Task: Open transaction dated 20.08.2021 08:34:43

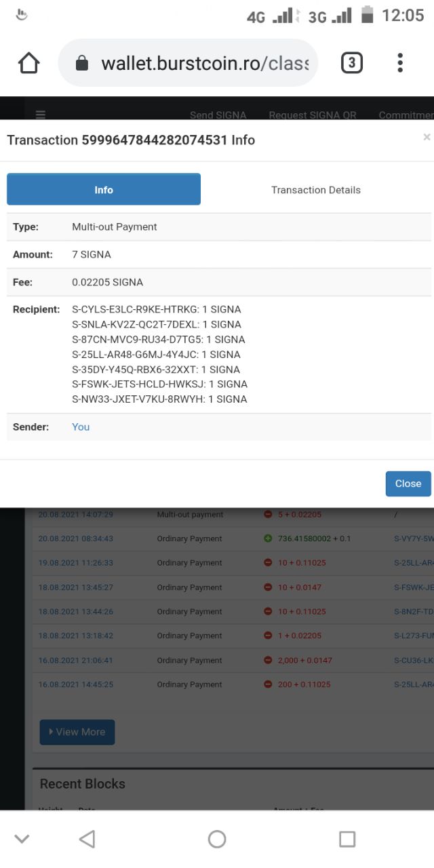Action: [x=76, y=538]
